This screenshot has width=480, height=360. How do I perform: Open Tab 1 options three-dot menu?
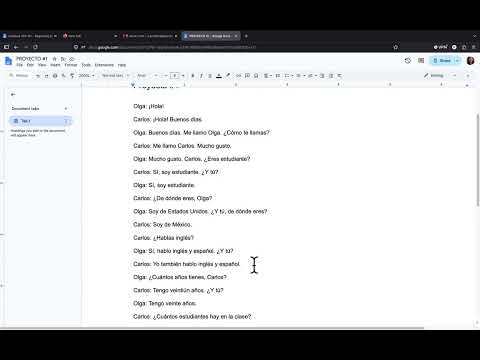coord(66,121)
